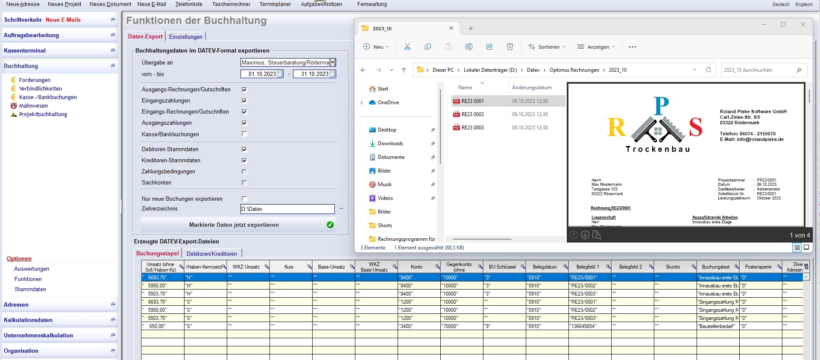Open Mahnwesen in the sidebar
Viewport: 820px width, 360px height.
pos(33,105)
